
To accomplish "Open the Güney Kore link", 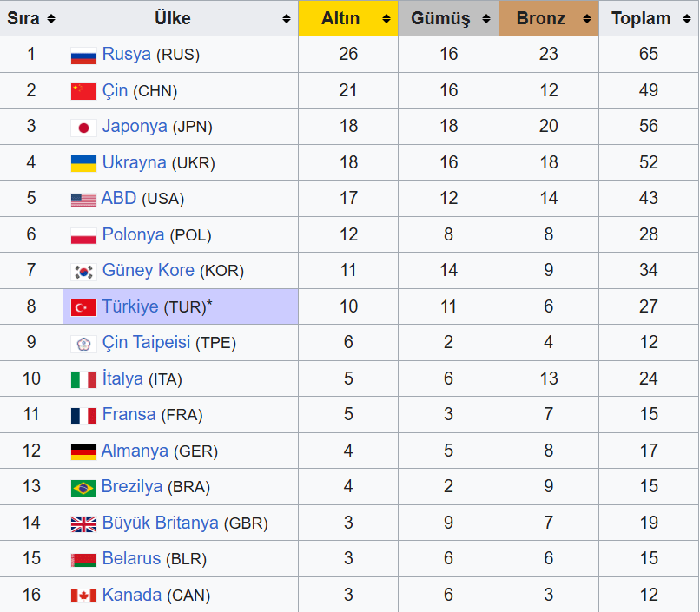I will click(x=148, y=270).
